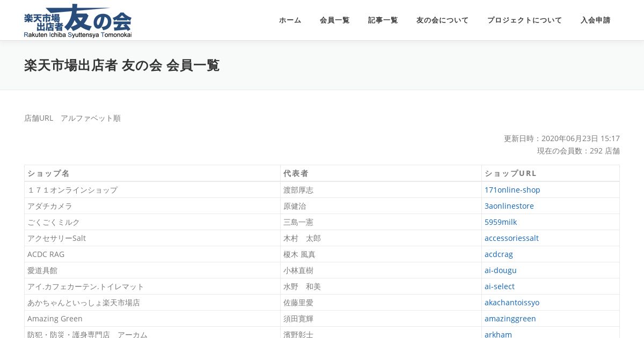The height and width of the screenshot is (338, 644).
Task: Open the ホーム menu item
Action: [x=290, y=20]
